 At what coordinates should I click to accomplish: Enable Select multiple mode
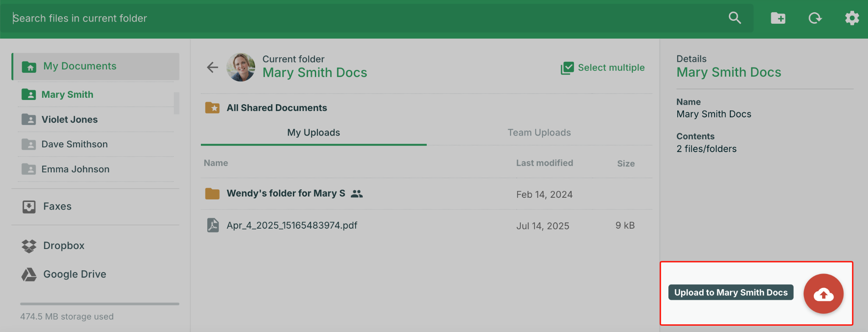(603, 68)
